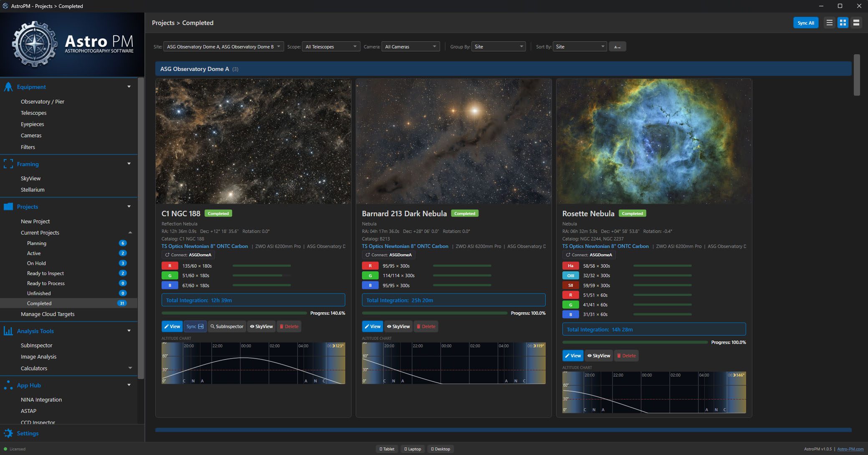The height and width of the screenshot is (455, 868).
Task: Switch to wide row view icon
Action: point(856,23)
